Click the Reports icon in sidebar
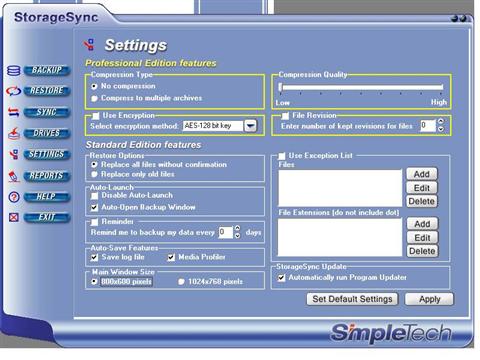The height and width of the screenshot is (360, 480). (x=14, y=176)
